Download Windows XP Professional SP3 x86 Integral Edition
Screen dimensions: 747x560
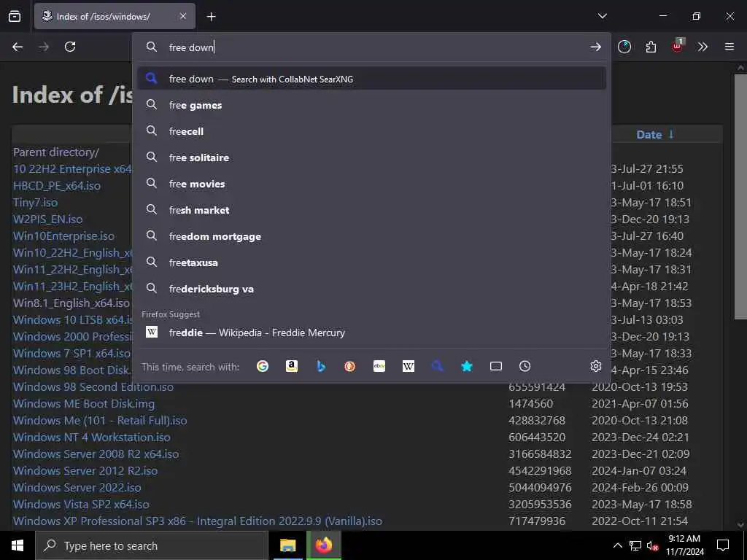[x=198, y=521]
